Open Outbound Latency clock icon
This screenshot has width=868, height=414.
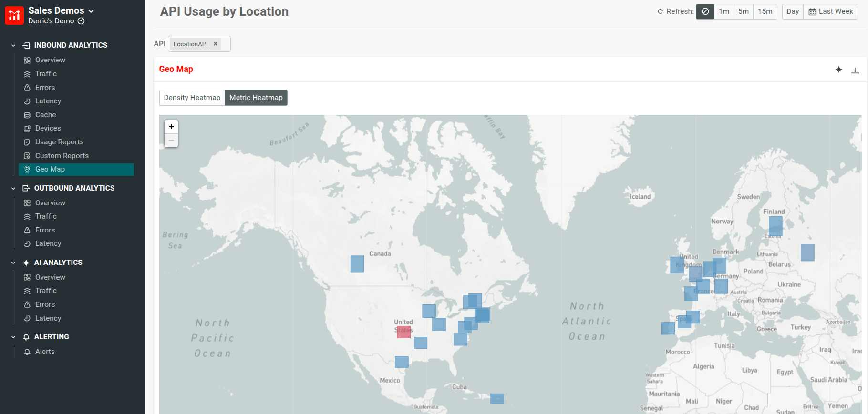(x=27, y=244)
